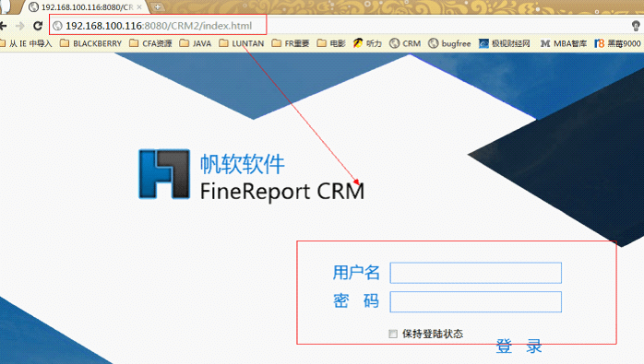Click the lightbulb extension icon
Image resolution: width=644 pixels, height=364 pixels.
(x=636, y=26)
